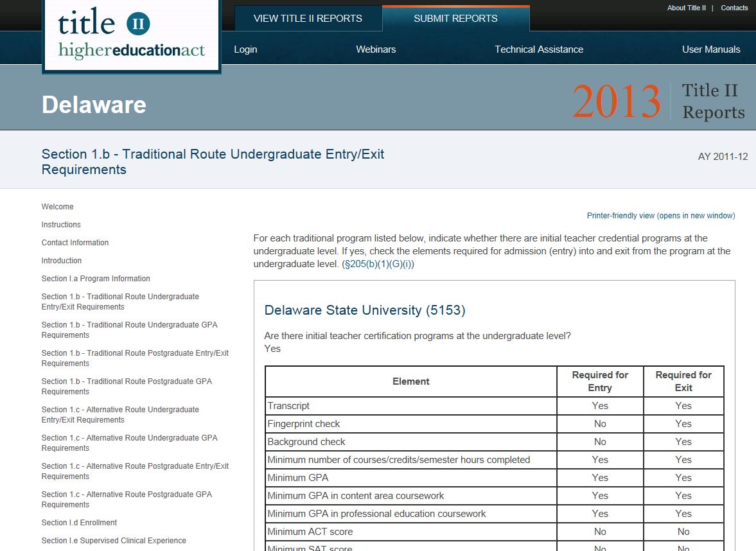Go to Contact Information section
Image resolution: width=756 pixels, height=551 pixels.
click(x=75, y=243)
